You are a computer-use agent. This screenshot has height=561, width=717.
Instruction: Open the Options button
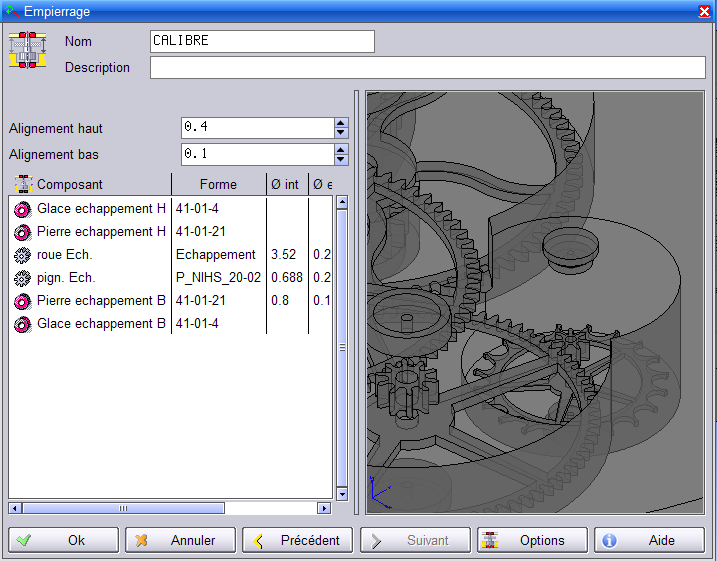pos(532,540)
